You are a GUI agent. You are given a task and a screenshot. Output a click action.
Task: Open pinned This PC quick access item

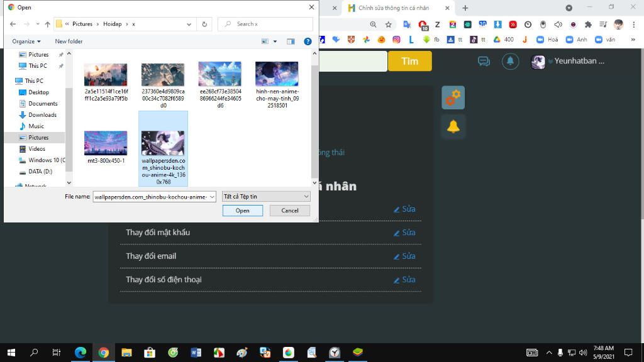click(x=38, y=65)
